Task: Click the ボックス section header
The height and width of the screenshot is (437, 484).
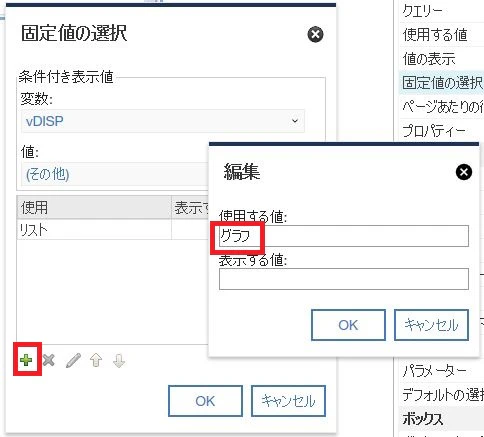Action: click(x=442, y=418)
